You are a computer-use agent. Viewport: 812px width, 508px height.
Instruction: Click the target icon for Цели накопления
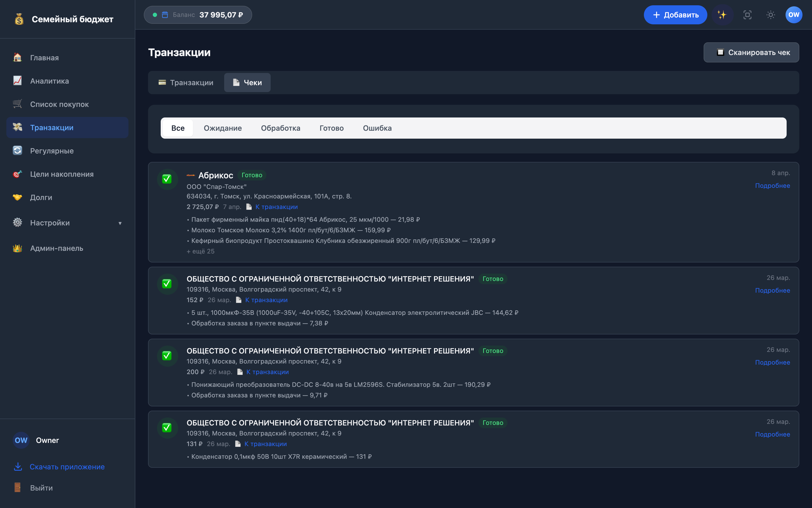[x=17, y=174]
